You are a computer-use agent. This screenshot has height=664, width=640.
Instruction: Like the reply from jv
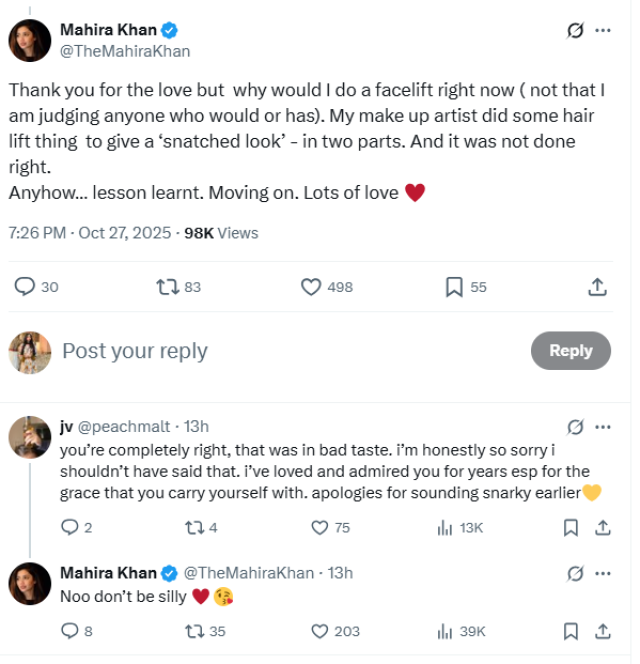coord(320,527)
